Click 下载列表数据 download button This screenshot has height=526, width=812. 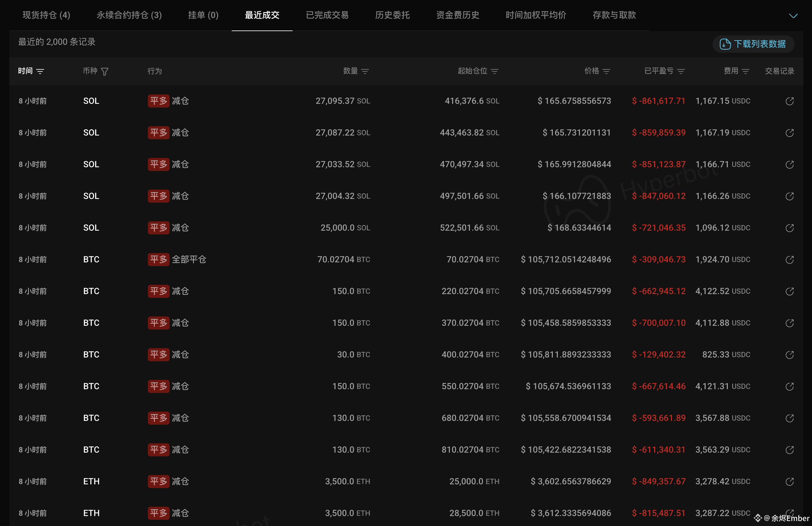pyautogui.click(x=753, y=44)
